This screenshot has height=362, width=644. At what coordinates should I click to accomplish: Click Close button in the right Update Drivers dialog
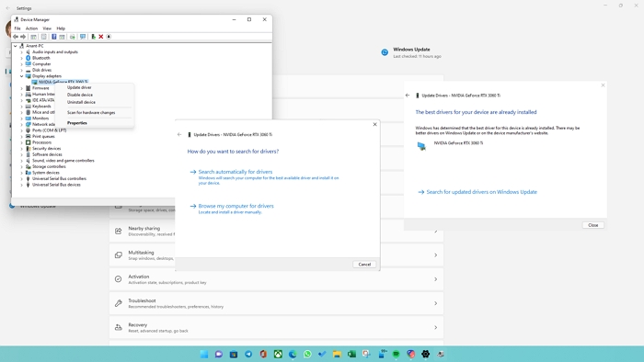593,225
